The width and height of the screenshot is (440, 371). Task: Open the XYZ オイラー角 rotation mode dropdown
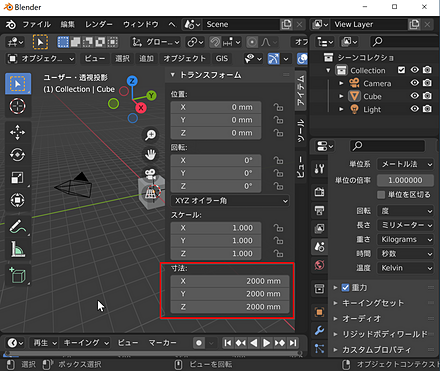click(x=230, y=201)
